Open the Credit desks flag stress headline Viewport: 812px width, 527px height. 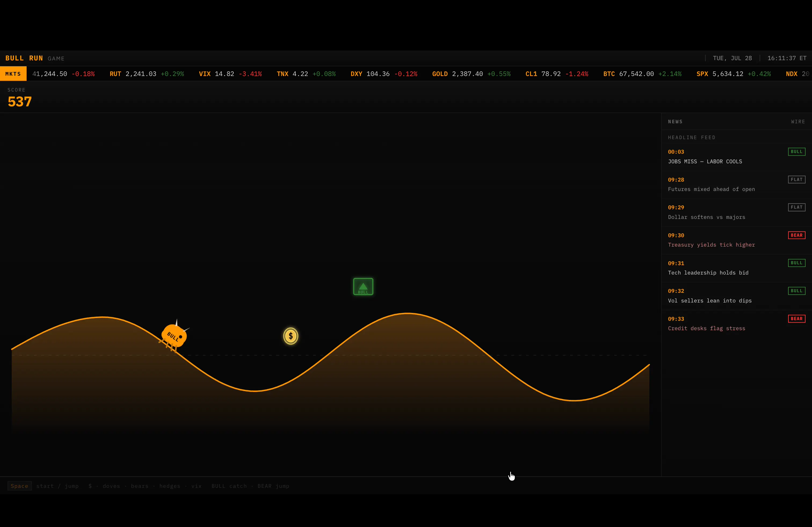tap(706, 328)
